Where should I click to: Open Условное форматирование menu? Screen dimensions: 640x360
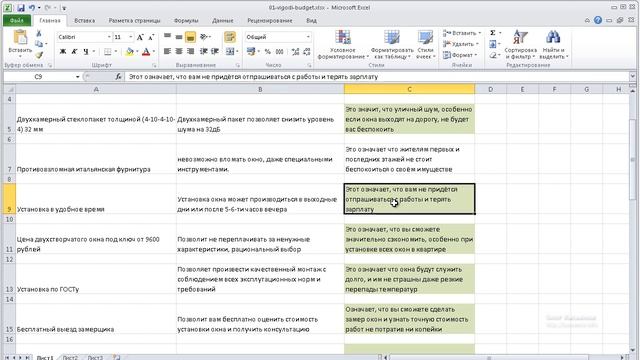click(343, 45)
